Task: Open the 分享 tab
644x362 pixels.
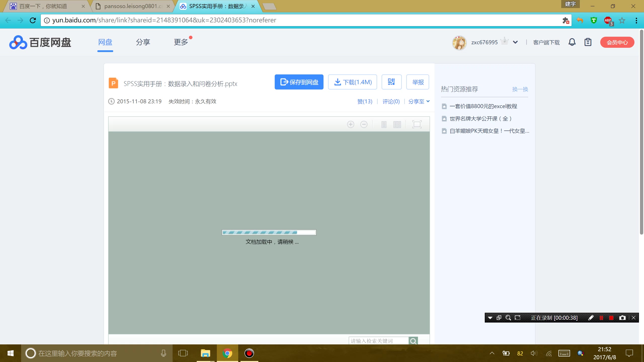Action: coord(143,42)
